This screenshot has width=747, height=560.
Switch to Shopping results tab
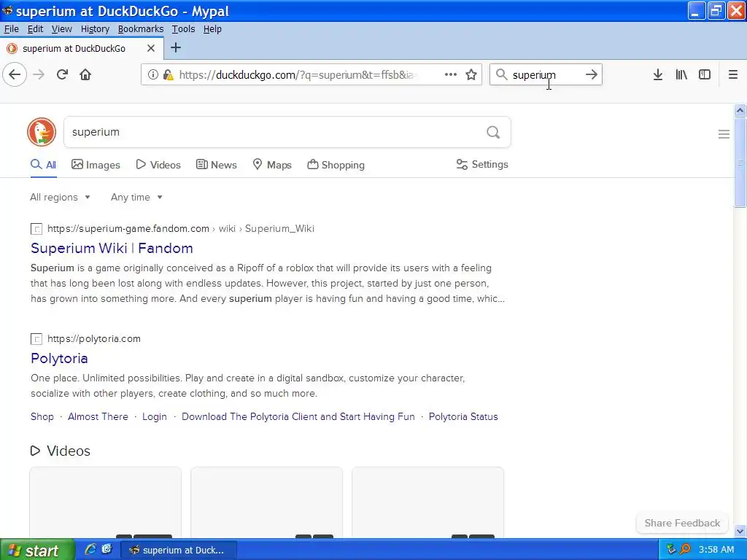(336, 165)
